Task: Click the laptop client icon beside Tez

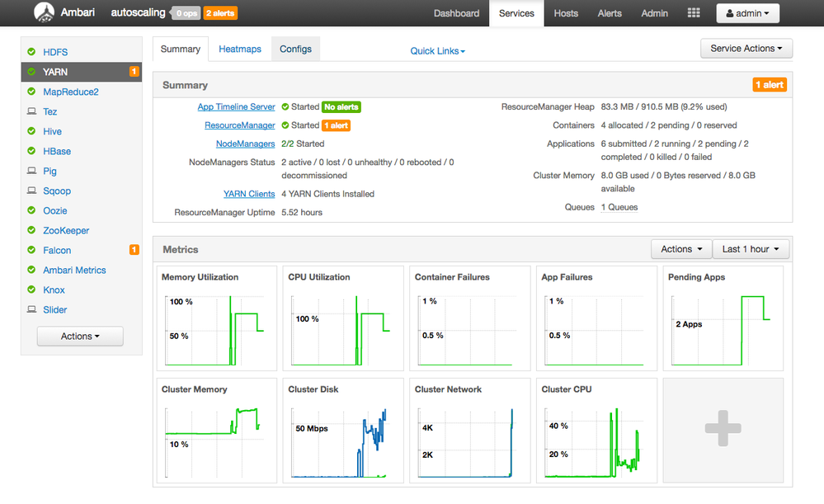Action: [x=31, y=111]
